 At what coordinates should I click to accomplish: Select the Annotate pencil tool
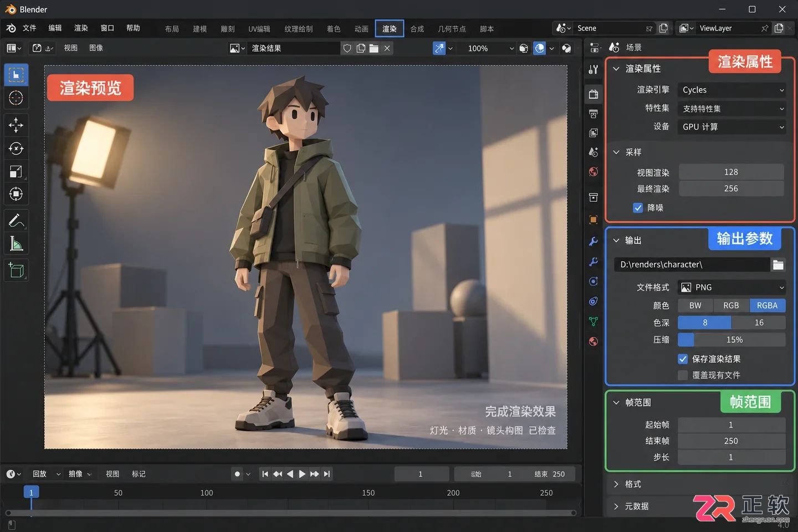click(16, 221)
